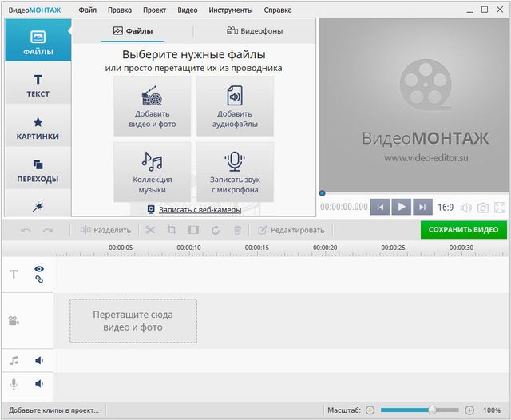
Task: Mute the microphone track
Action: tap(38, 384)
